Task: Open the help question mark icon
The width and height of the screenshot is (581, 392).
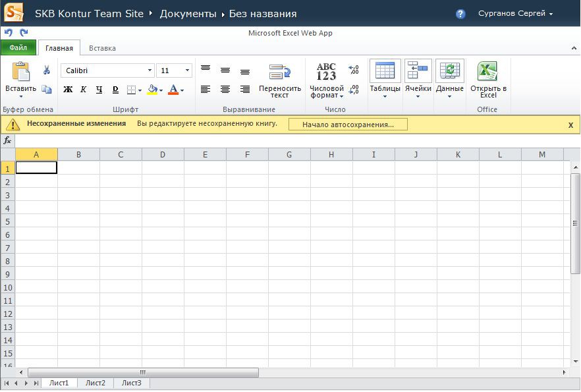Action: (460, 14)
